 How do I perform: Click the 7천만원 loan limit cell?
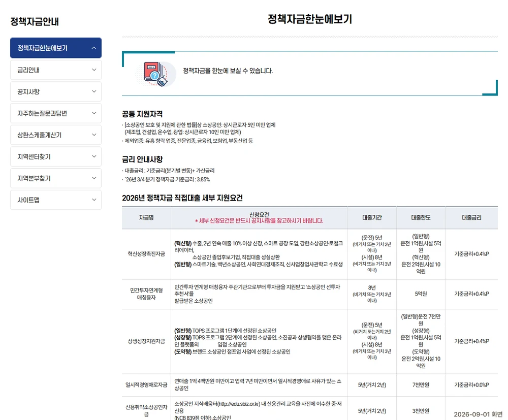(421, 385)
